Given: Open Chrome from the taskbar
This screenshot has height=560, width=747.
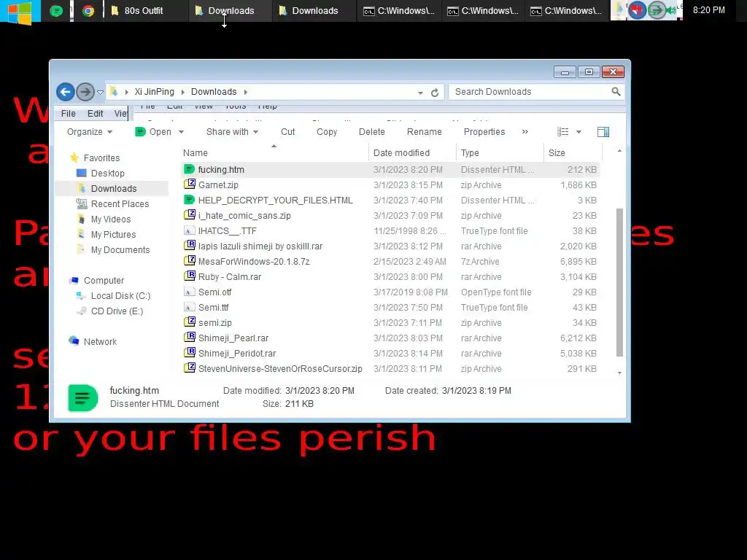Looking at the screenshot, I should pyautogui.click(x=88, y=10).
